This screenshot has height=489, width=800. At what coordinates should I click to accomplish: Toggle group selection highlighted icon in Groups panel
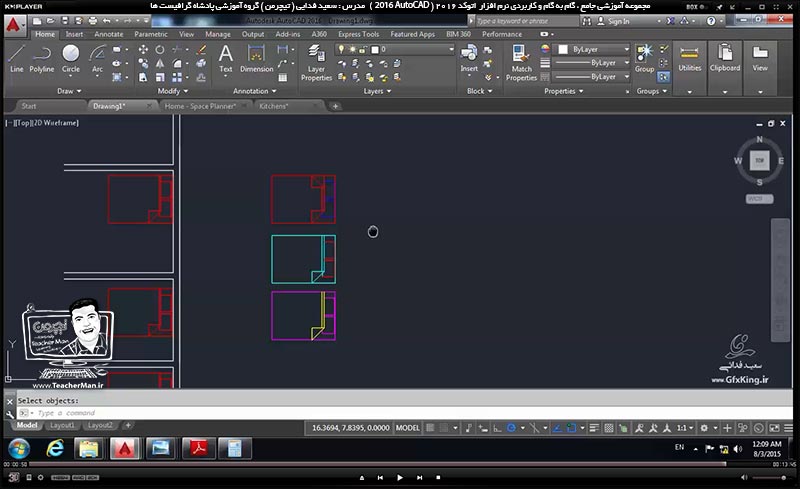pos(663,77)
